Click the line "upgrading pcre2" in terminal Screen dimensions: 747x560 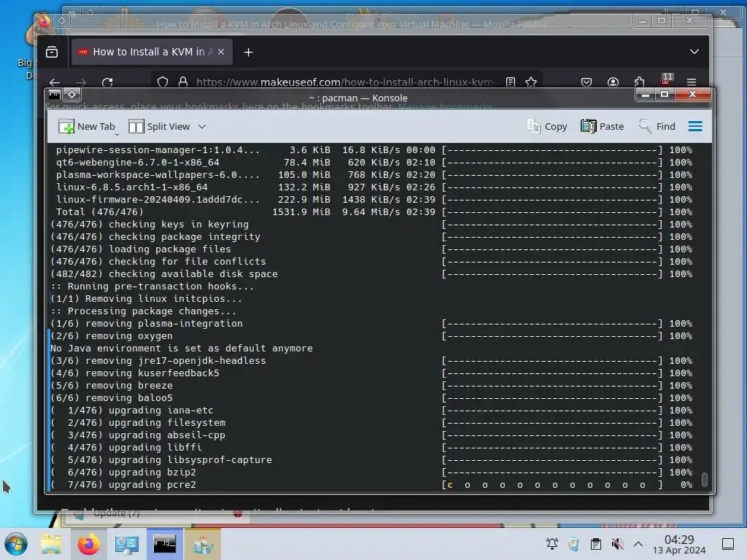tap(152, 485)
